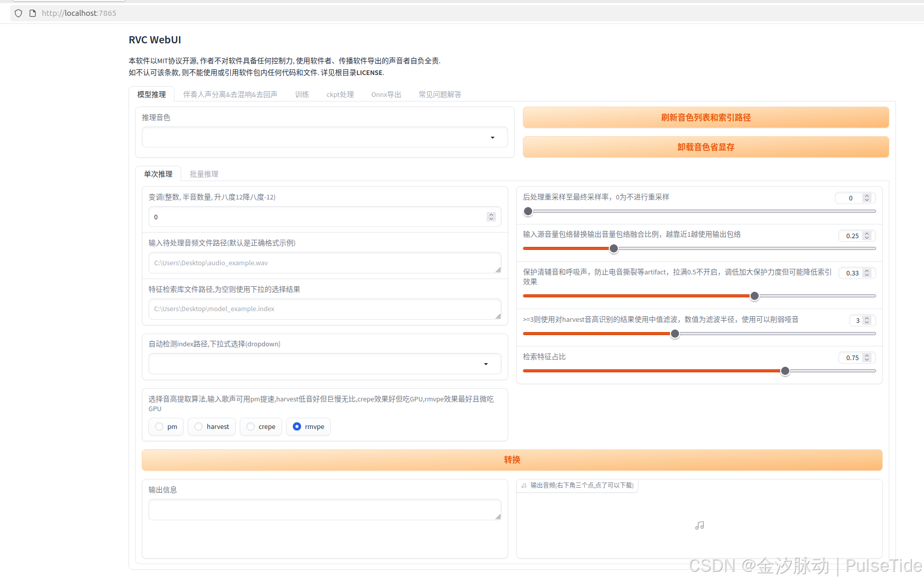Screen dimensions: 924x582
Task: Click the 检索特征占比 slider handle
Action: (x=785, y=371)
